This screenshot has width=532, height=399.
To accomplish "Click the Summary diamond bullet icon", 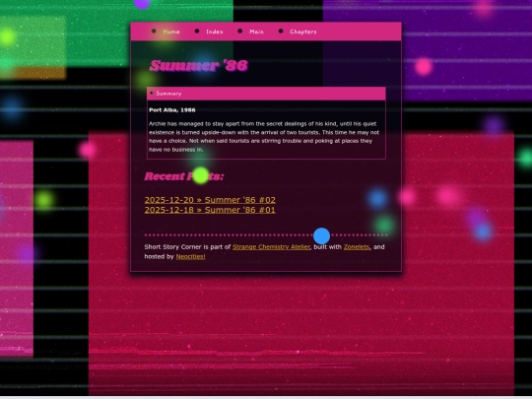I will coord(152,93).
